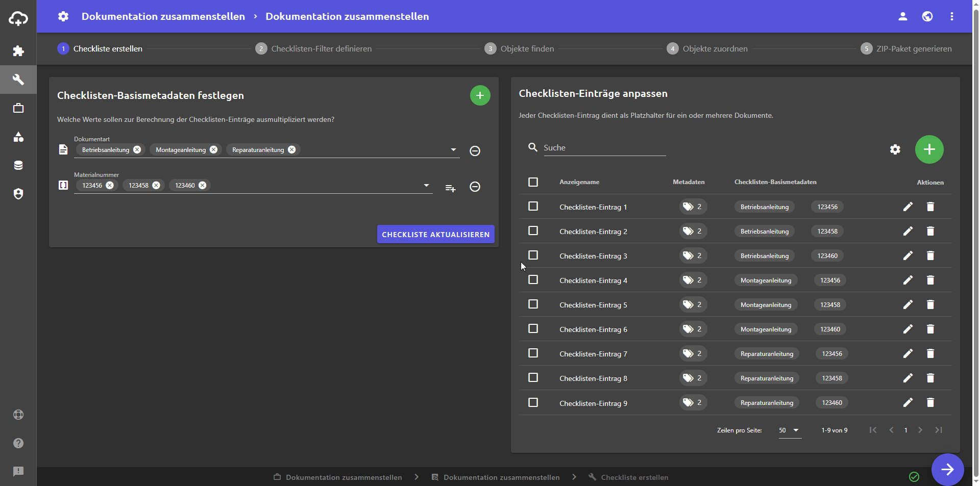
Task: Tick the checkbox for Checklisten-Eintrag 7
Action: [x=533, y=353]
